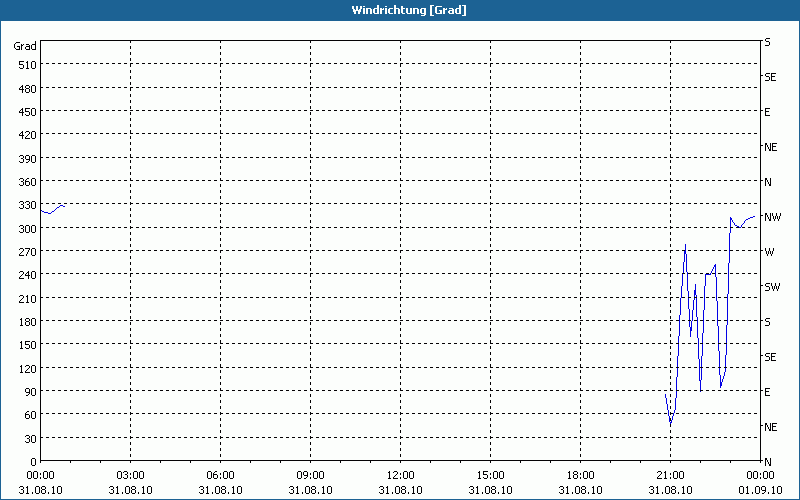Click the date label "01.09.10"
Screen dimensions: 800x500
pos(760,490)
